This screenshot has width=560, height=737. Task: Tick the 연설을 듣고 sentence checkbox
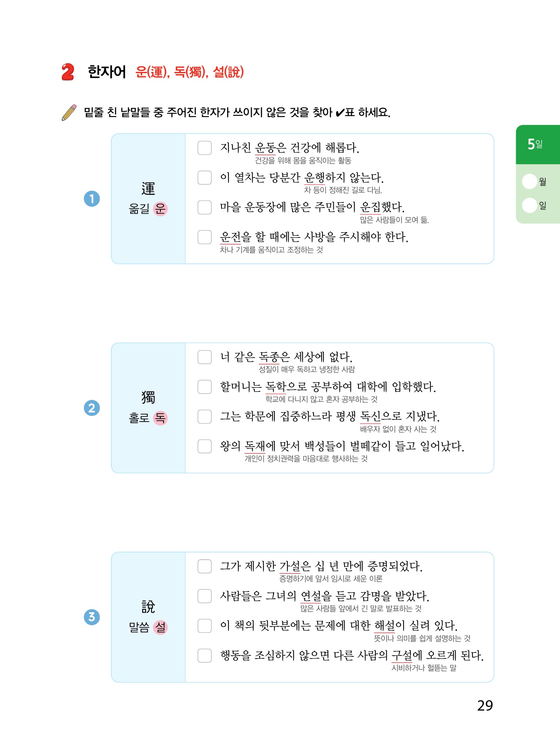click(205, 596)
